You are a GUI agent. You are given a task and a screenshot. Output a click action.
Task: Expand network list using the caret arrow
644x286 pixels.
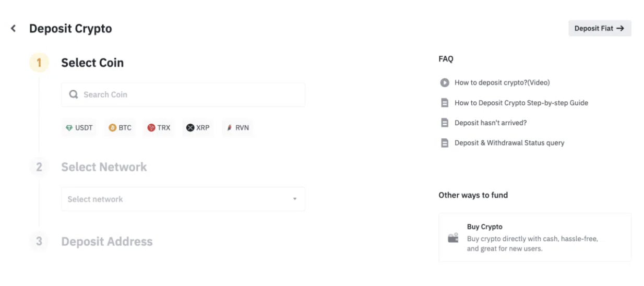295,199
